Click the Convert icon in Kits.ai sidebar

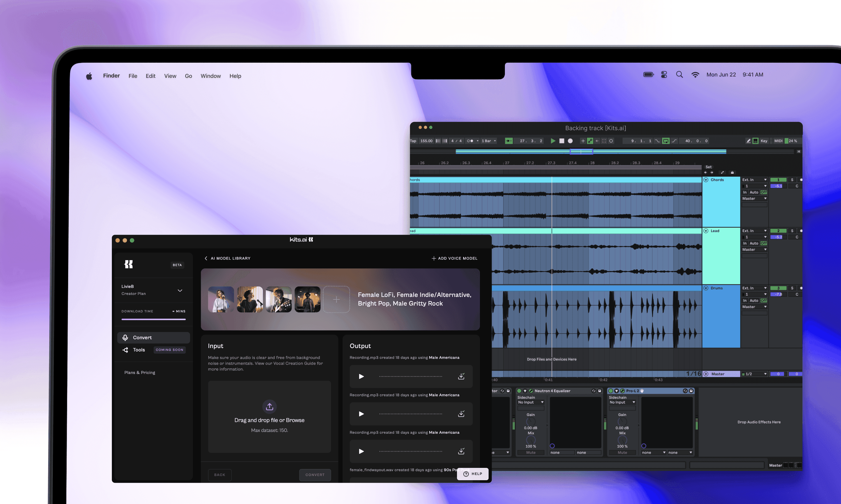tap(125, 337)
